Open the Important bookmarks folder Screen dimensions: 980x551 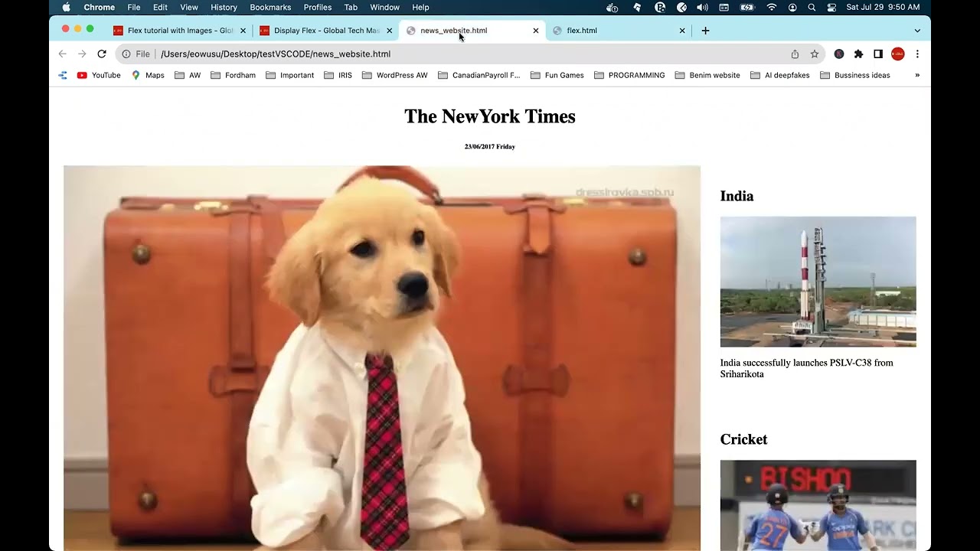pyautogui.click(x=289, y=75)
